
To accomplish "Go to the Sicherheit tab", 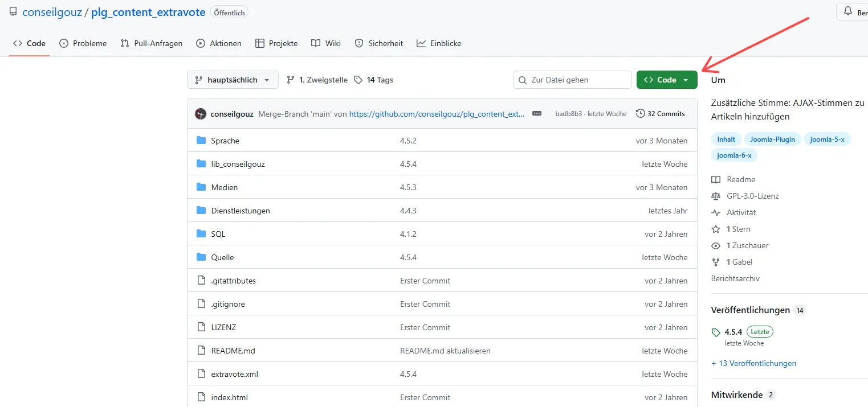I will pos(379,43).
